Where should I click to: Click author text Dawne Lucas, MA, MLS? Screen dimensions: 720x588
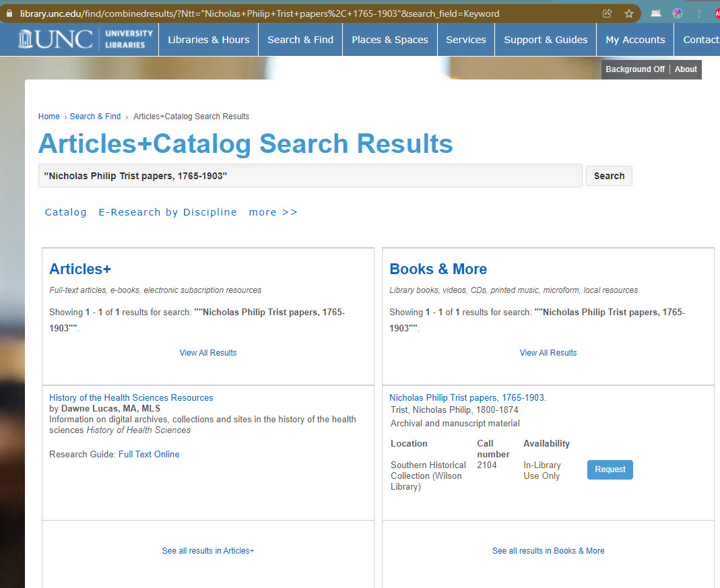[x=110, y=409]
